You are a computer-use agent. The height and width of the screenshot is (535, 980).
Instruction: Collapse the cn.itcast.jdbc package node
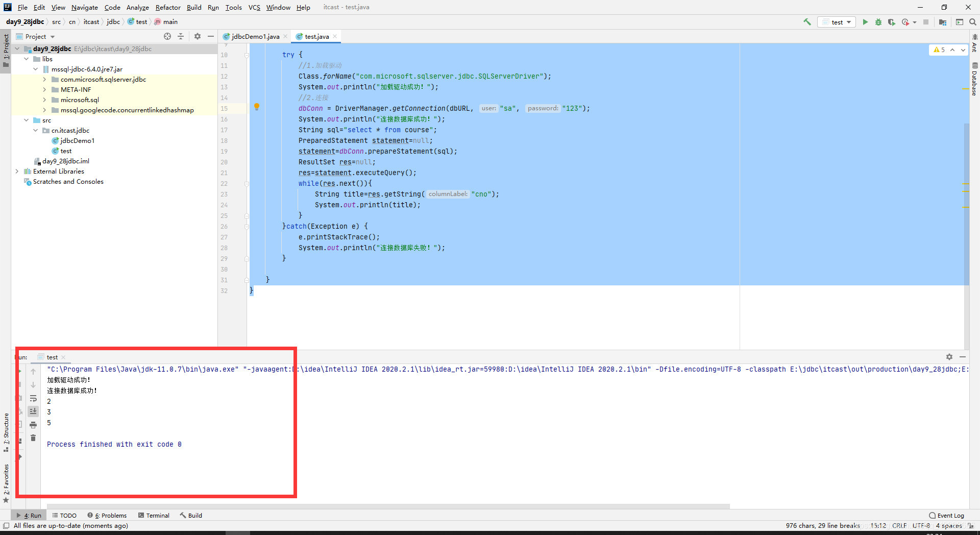click(x=35, y=130)
